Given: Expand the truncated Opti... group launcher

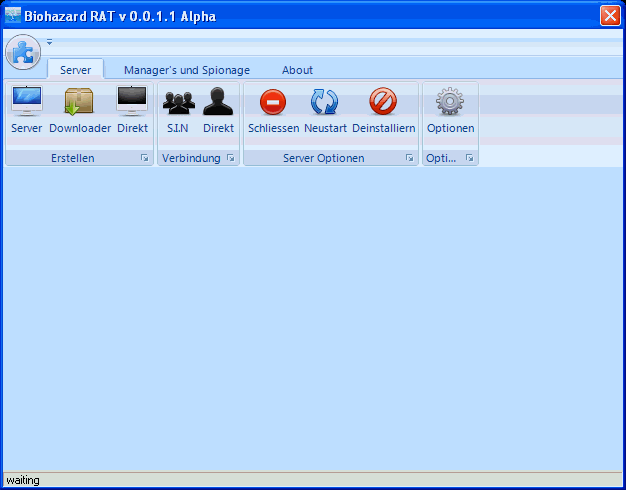Looking at the screenshot, I should tap(469, 158).
